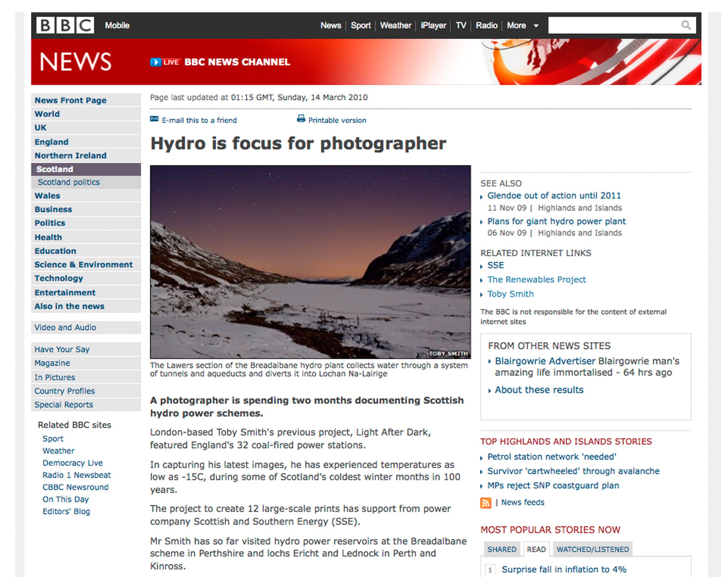Click the BBC logo
Screen dimensions: 721x588
[x=65, y=25]
